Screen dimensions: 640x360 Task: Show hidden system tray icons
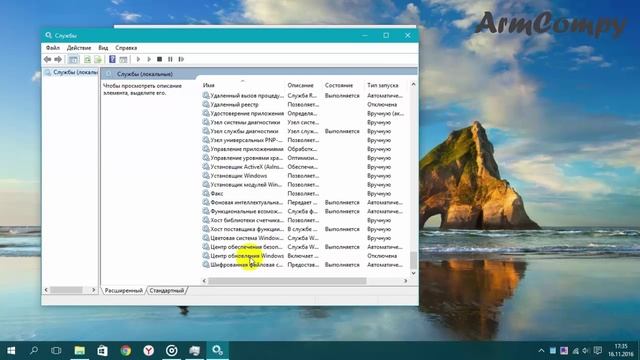point(541,351)
